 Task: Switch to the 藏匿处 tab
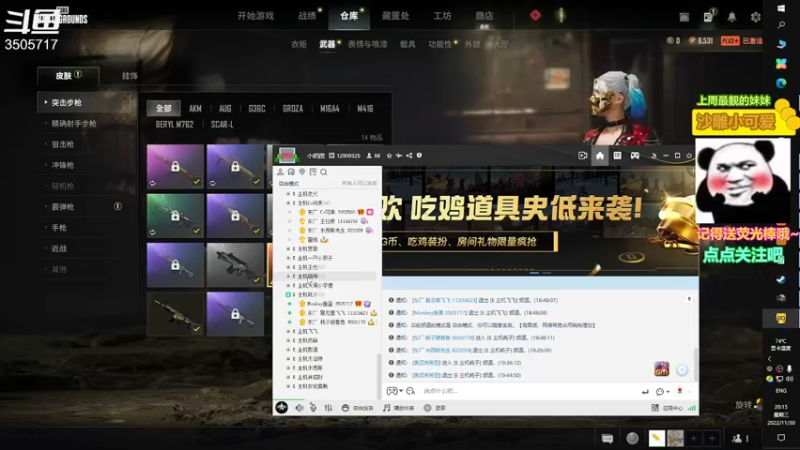[x=395, y=16]
